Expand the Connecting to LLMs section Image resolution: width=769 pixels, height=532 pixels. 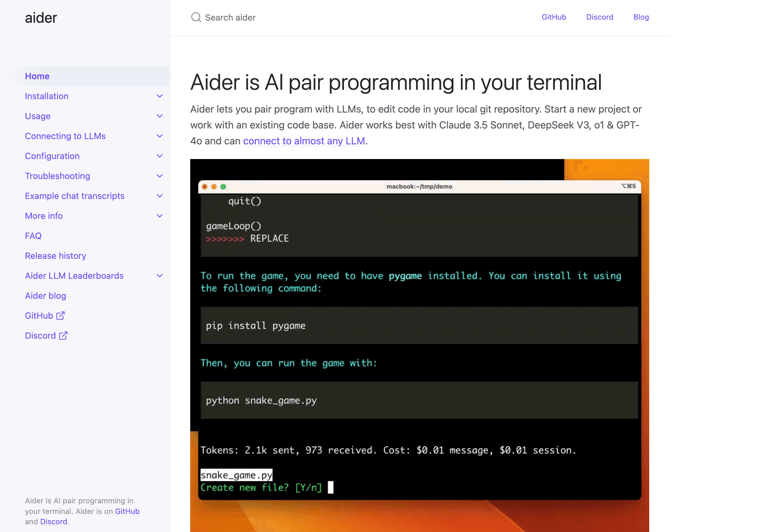click(160, 136)
